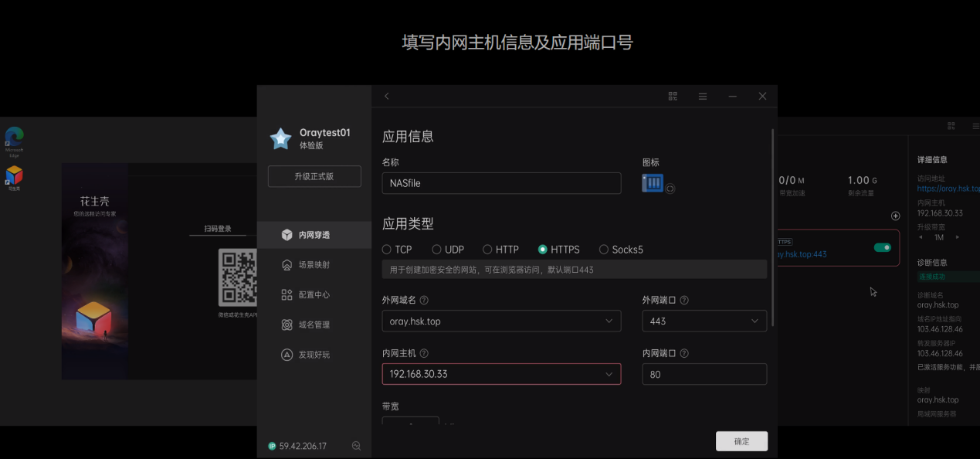
Task: Open 域名管理 in the sidebar
Action: point(314,325)
